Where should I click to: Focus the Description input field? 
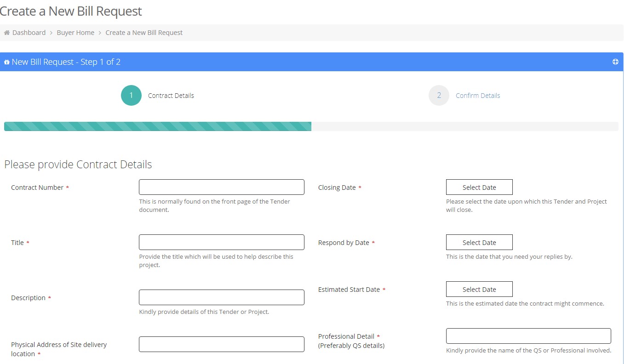(222, 297)
